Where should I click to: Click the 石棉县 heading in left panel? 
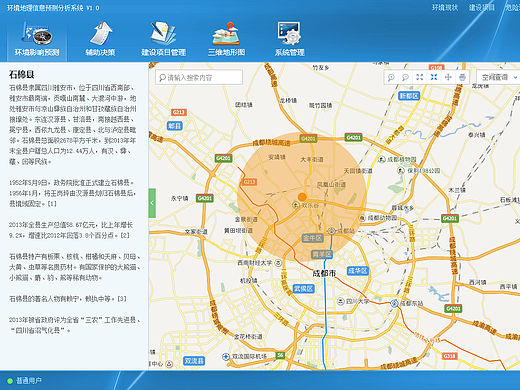pyautogui.click(x=21, y=74)
